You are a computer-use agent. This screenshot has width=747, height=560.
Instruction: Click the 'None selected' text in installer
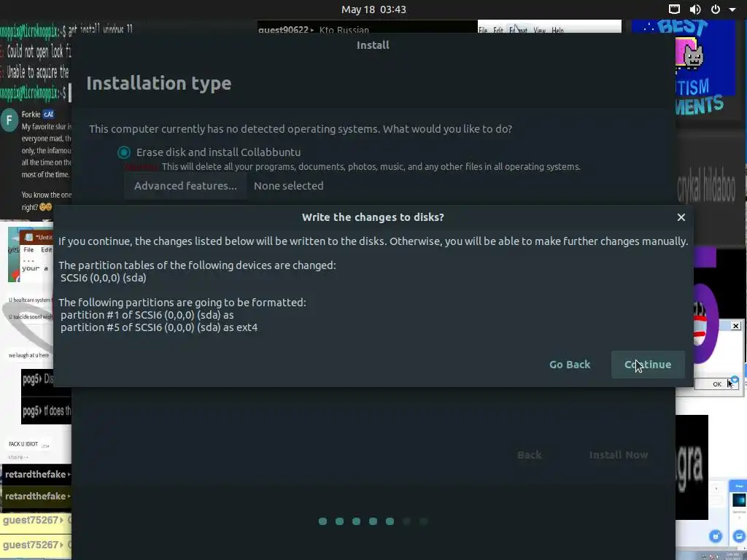pos(289,186)
